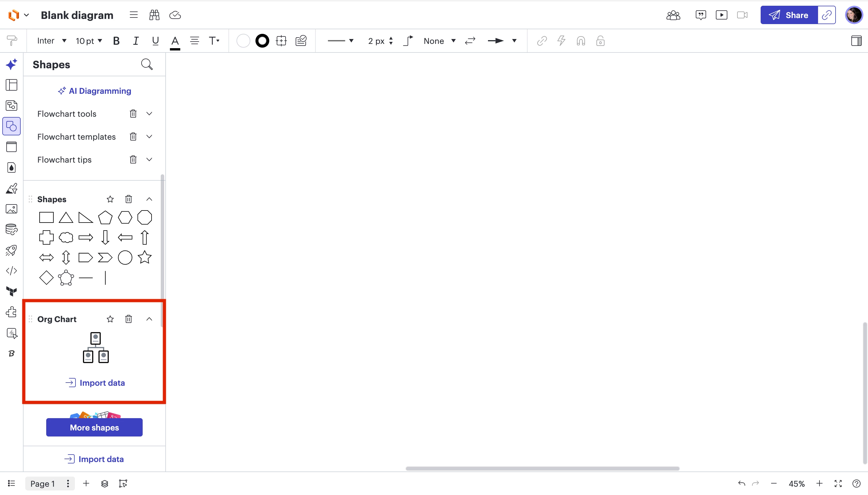Viewport: 868px width, 495px height.
Task: Delete the Flowchart tools library
Action: 133,114
